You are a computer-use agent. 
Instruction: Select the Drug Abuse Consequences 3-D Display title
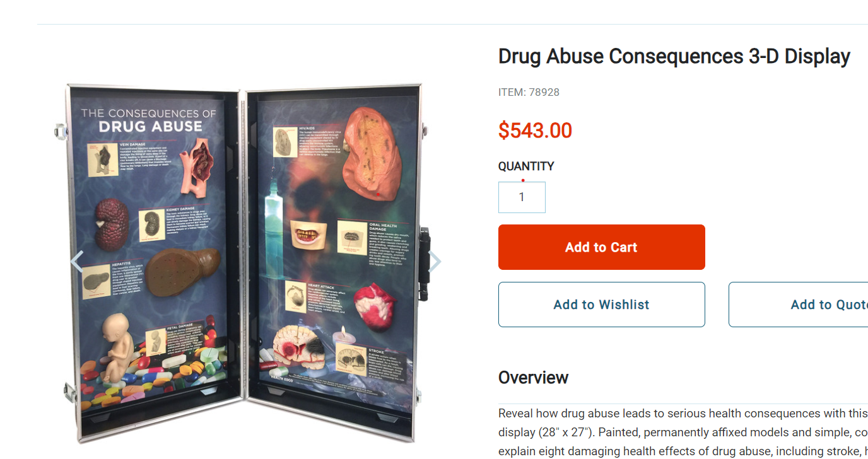click(x=674, y=56)
